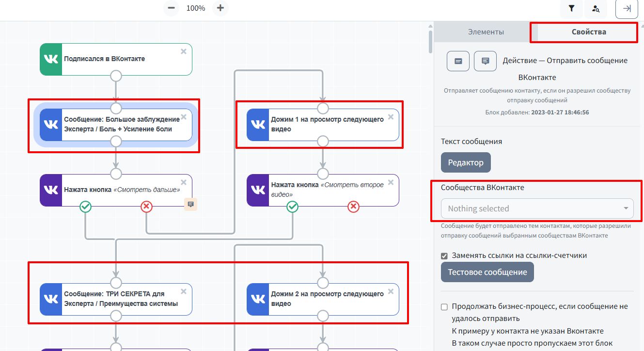Remove the 'Смотреть дальше' button block
This screenshot has width=644, height=351.
(x=184, y=182)
